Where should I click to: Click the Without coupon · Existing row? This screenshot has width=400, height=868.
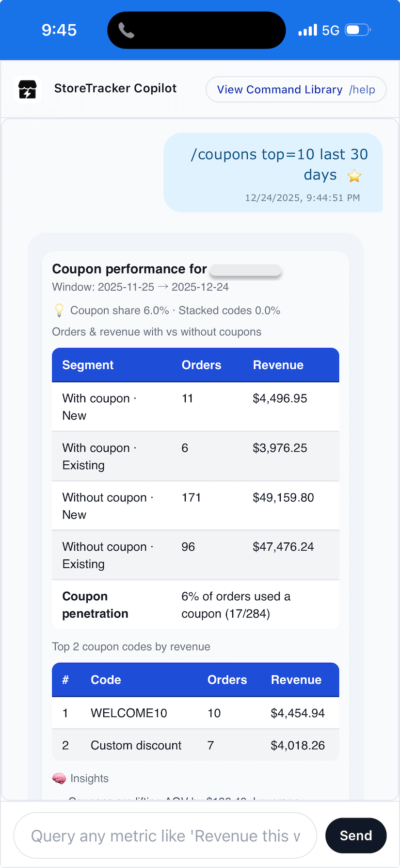click(x=195, y=555)
